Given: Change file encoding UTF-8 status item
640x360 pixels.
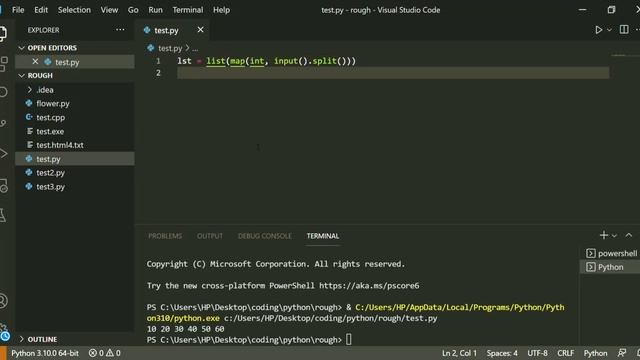Looking at the screenshot, I should pyautogui.click(x=538, y=353).
